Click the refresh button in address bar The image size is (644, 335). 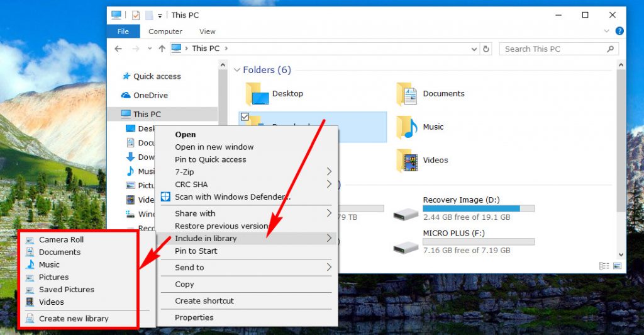486,49
